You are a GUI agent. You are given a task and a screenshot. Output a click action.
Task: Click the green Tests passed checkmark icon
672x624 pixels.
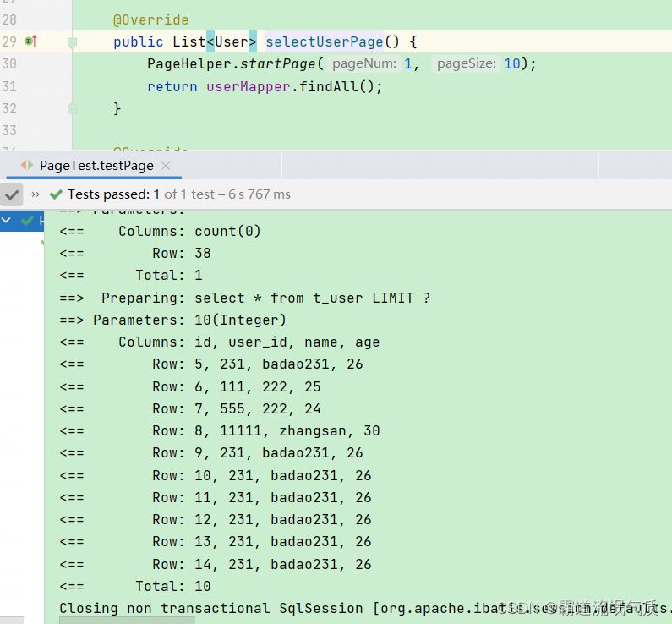click(56, 194)
